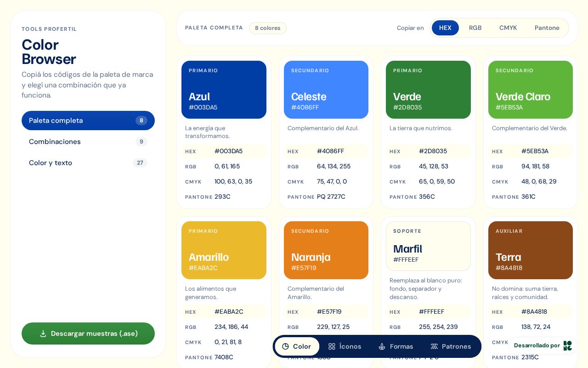Screen dimensions: 588x368
Task: Click Descargar muestras (.ase) button
Action: point(88,333)
